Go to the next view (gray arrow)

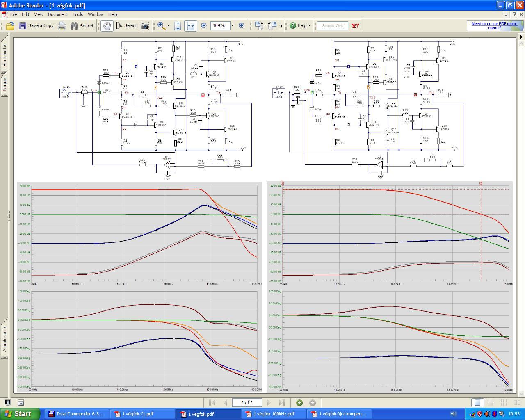click(x=313, y=403)
